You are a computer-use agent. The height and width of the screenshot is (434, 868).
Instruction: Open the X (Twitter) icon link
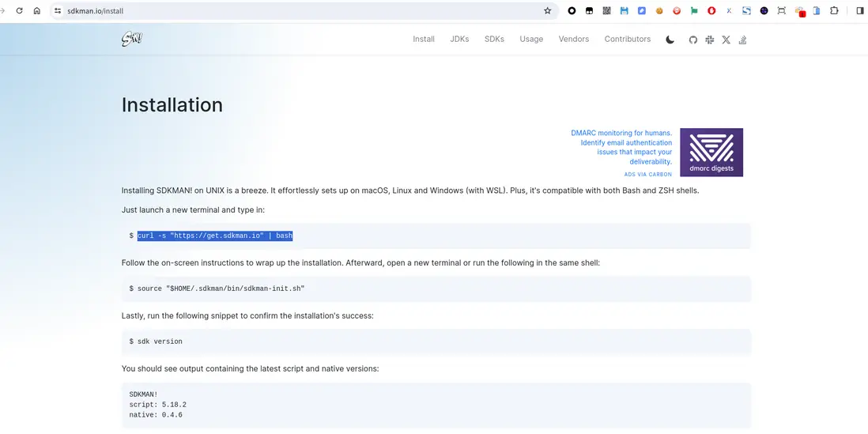coord(726,40)
